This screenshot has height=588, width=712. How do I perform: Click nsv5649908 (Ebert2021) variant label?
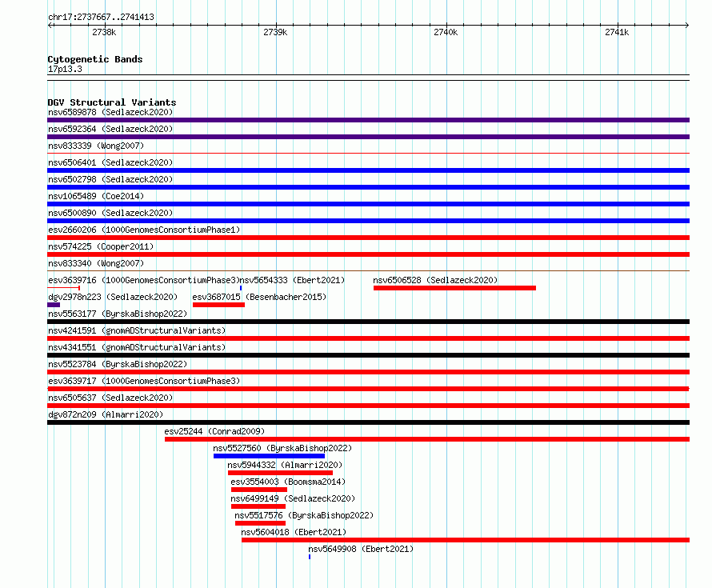(361, 549)
